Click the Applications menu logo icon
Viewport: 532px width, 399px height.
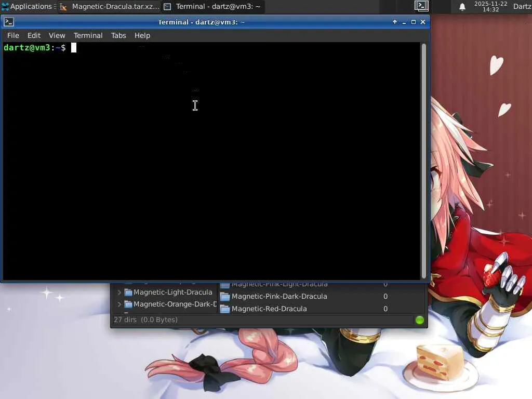(x=5, y=6)
